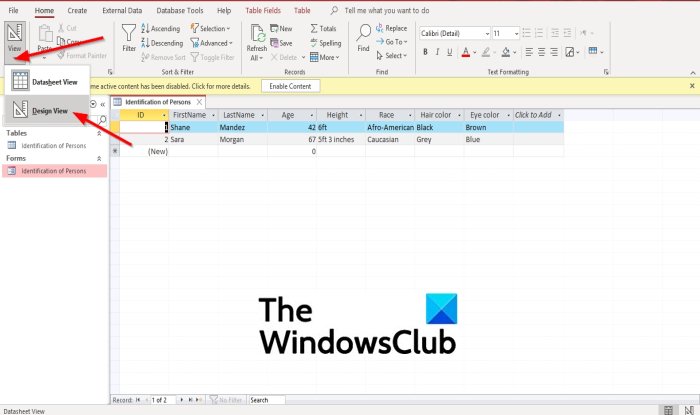Click the Search box in record navigator

(x=267, y=400)
